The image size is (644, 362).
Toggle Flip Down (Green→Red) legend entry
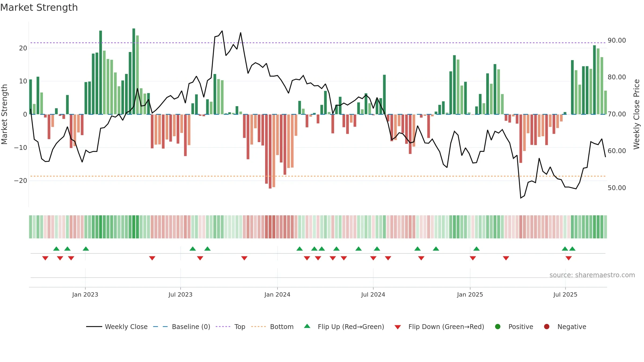(x=439, y=327)
